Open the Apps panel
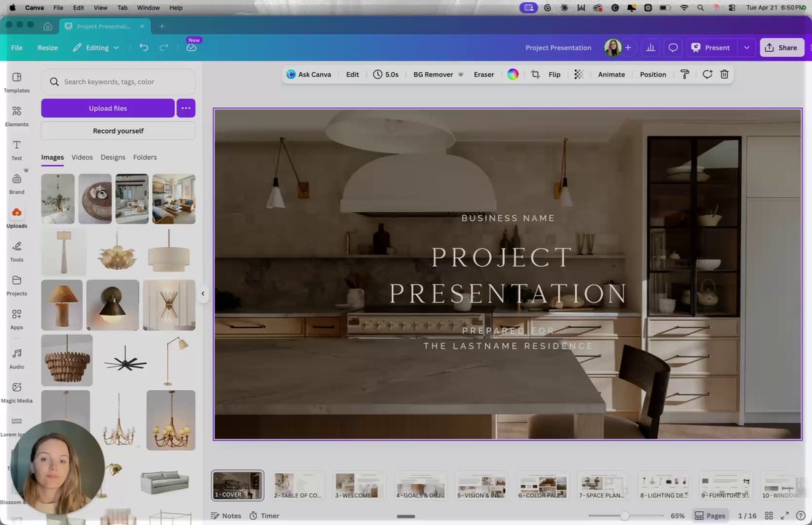The height and width of the screenshot is (525, 812). point(17,319)
